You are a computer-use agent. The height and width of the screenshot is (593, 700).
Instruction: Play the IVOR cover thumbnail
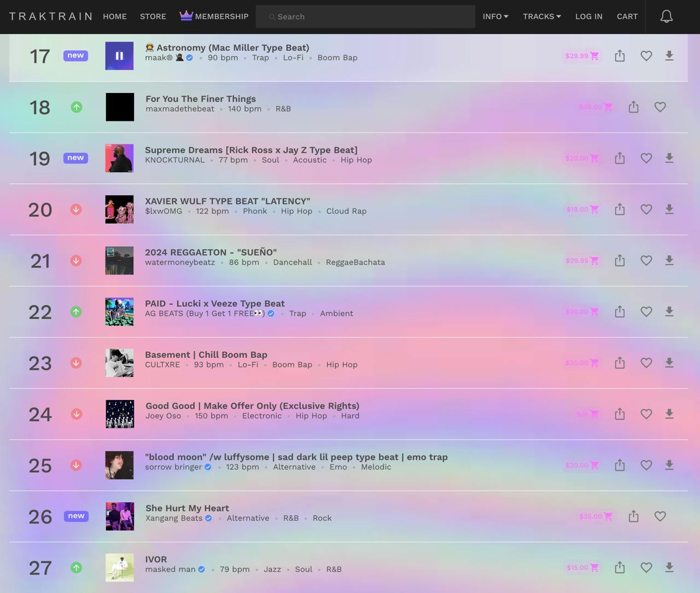[x=119, y=567]
